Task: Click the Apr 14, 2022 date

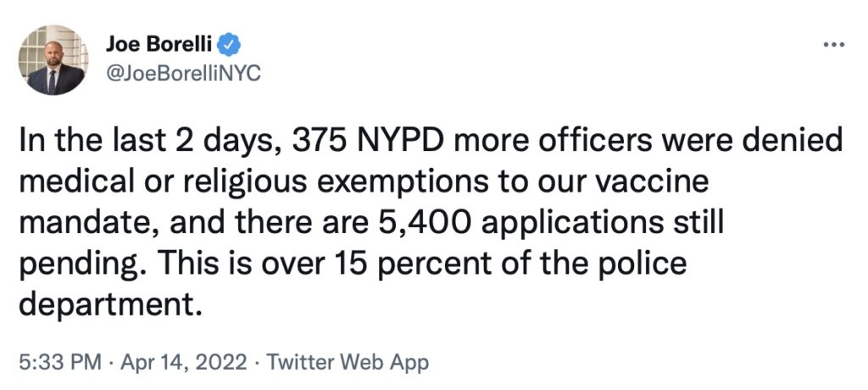Action: 183,363
